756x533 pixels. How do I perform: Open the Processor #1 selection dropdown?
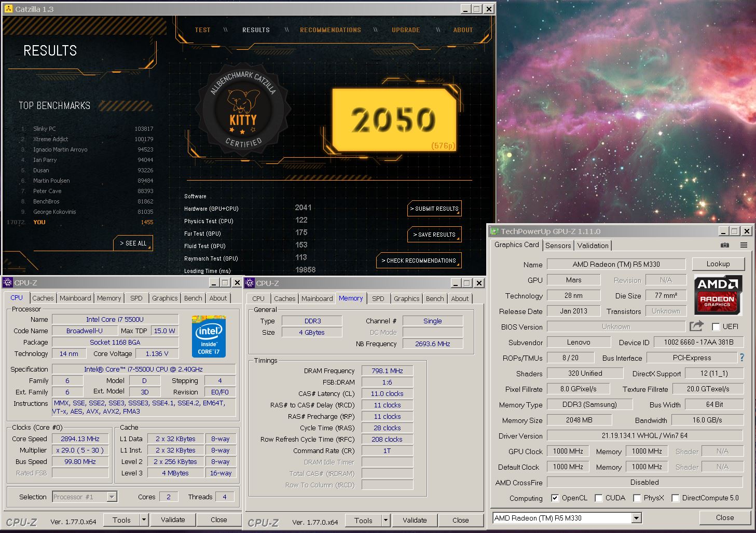pyautogui.click(x=112, y=497)
